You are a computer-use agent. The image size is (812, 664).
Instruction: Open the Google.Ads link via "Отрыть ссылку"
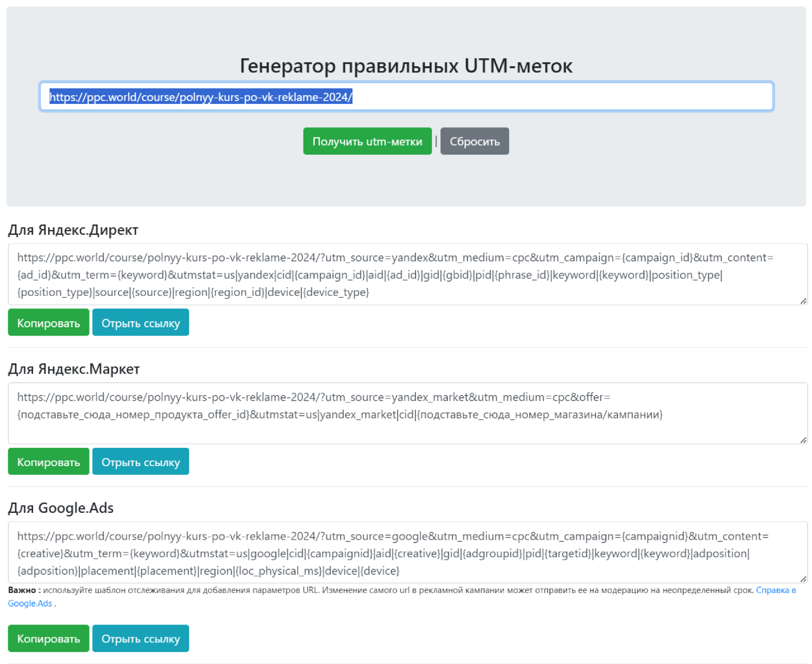click(x=141, y=638)
